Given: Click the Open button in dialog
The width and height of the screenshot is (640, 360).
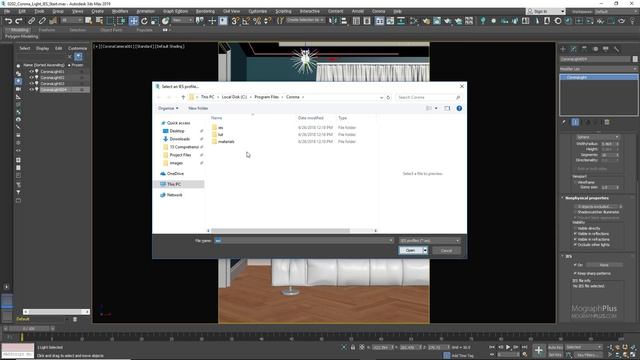Looking at the screenshot, I should [410, 250].
